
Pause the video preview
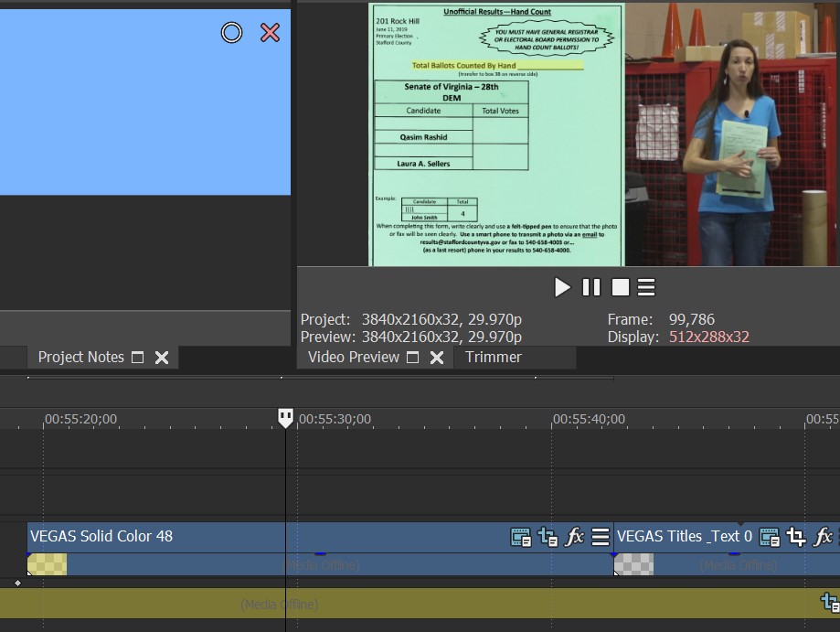click(591, 287)
